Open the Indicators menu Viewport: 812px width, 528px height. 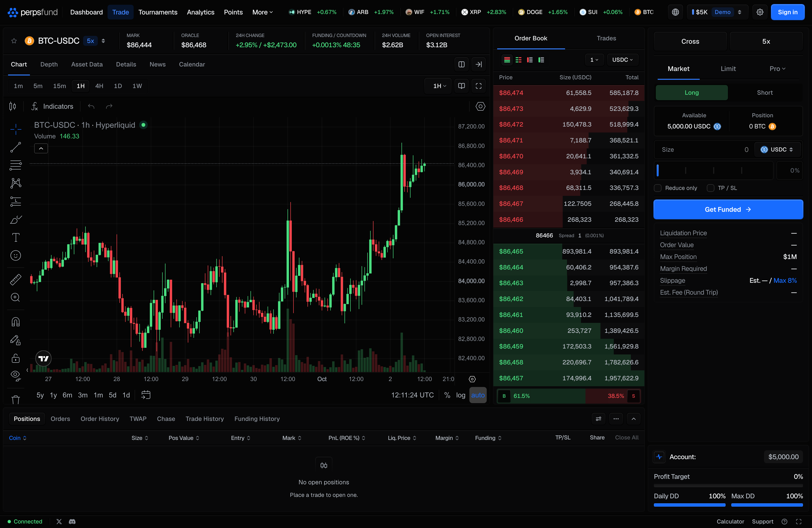52,106
